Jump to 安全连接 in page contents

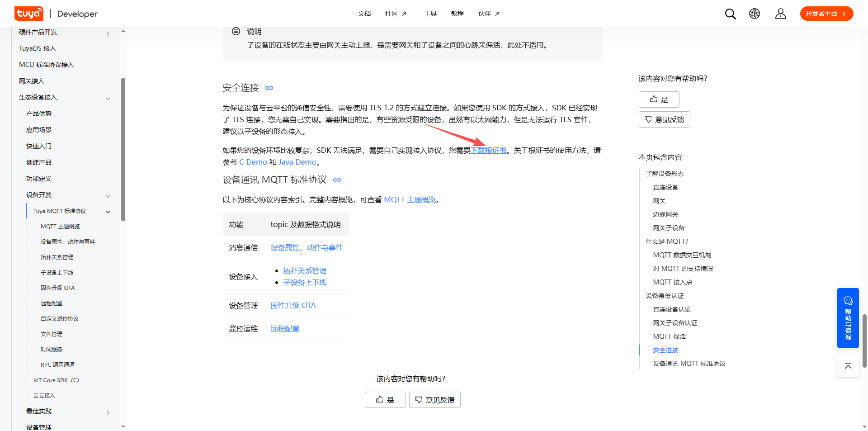pyautogui.click(x=665, y=350)
